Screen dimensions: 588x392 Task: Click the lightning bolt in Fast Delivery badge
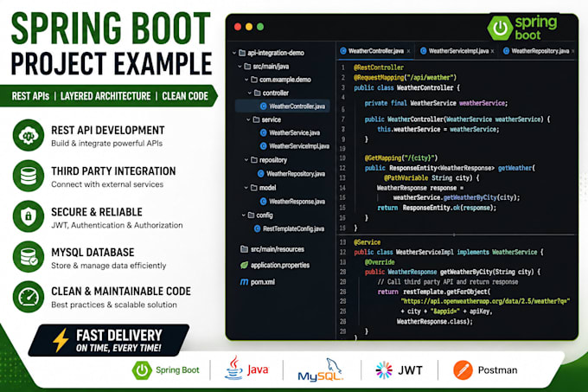pos(61,340)
